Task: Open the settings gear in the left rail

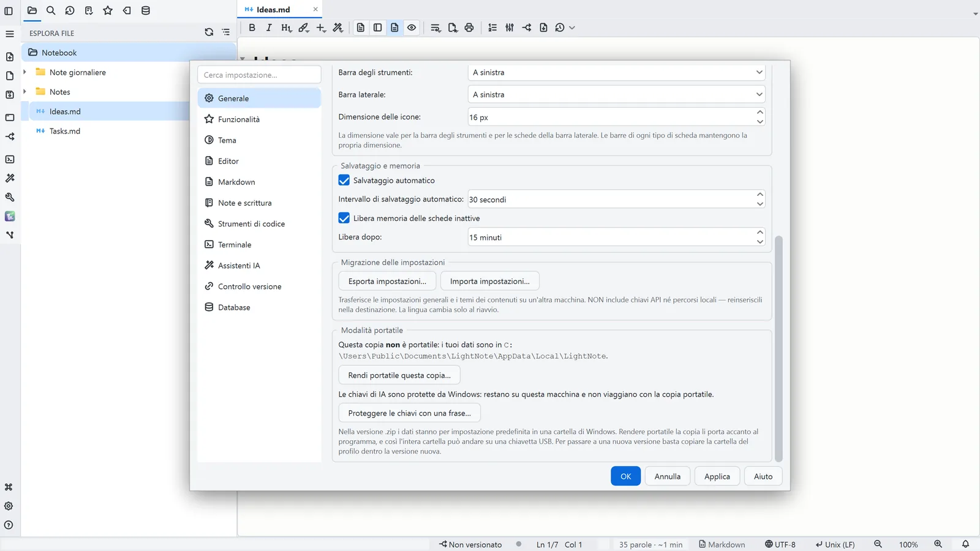Action: pos(9,506)
